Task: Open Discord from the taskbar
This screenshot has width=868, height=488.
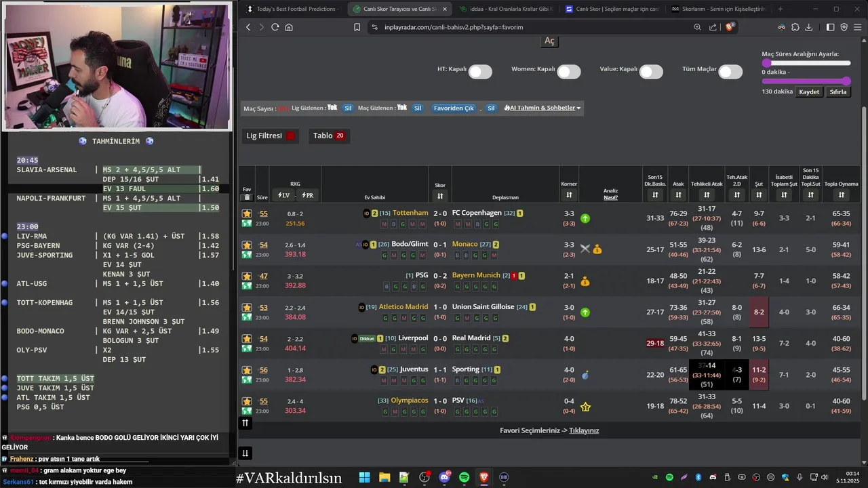Action: tap(445, 477)
